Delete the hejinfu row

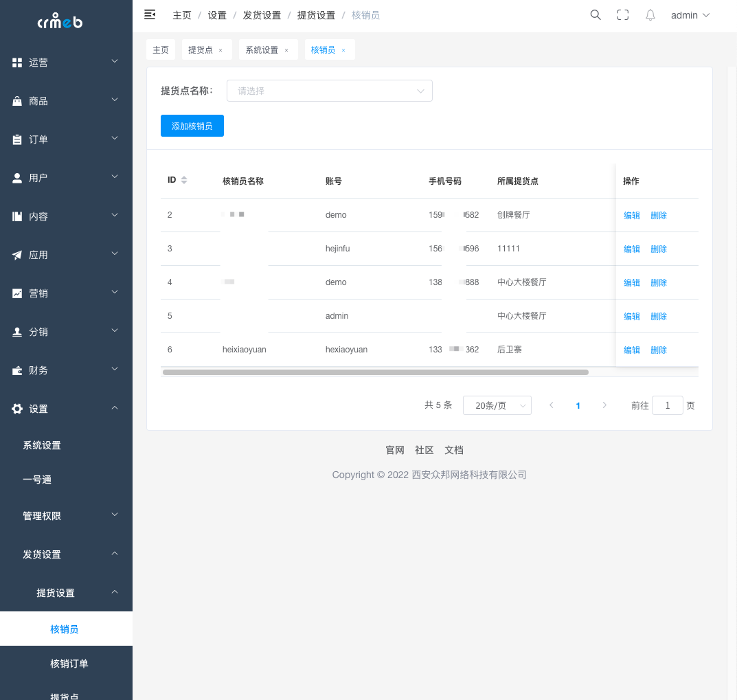tap(659, 249)
